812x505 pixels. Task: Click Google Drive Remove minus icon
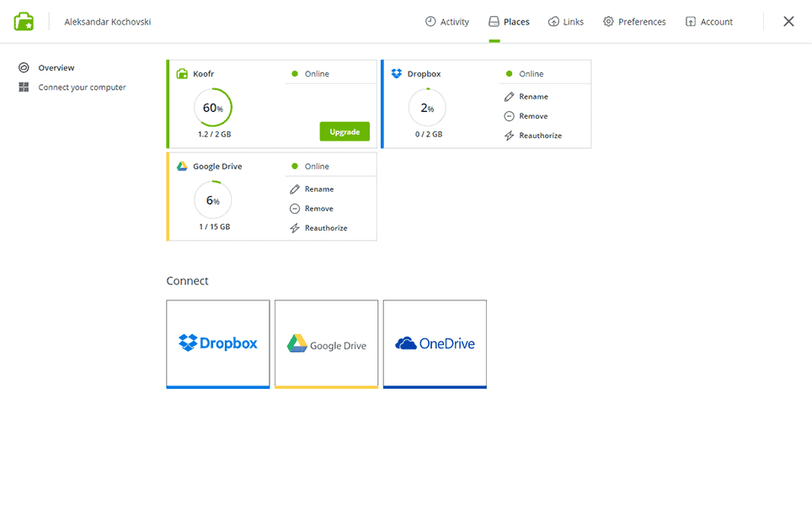(x=295, y=209)
